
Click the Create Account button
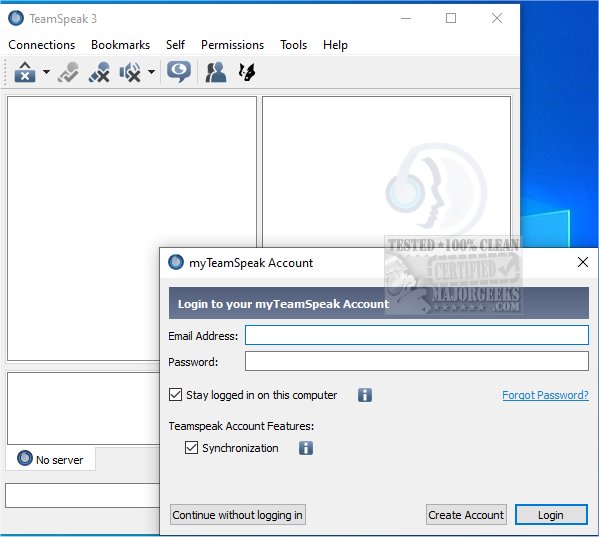coord(466,515)
